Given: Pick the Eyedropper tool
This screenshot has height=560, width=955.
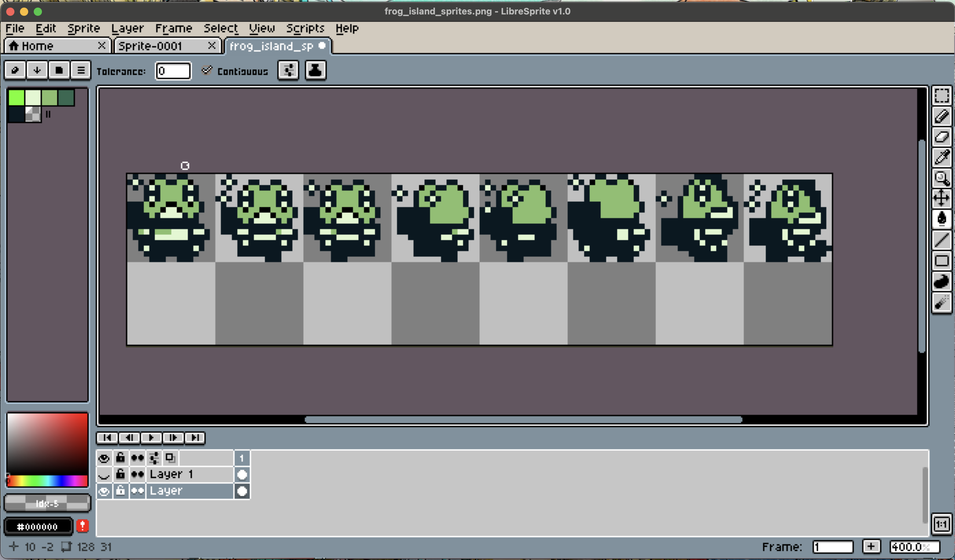Looking at the screenshot, I should [x=941, y=157].
